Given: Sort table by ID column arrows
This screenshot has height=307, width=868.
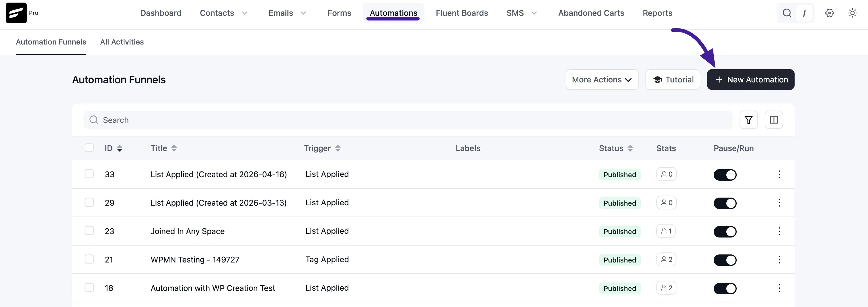Looking at the screenshot, I should pos(119,148).
